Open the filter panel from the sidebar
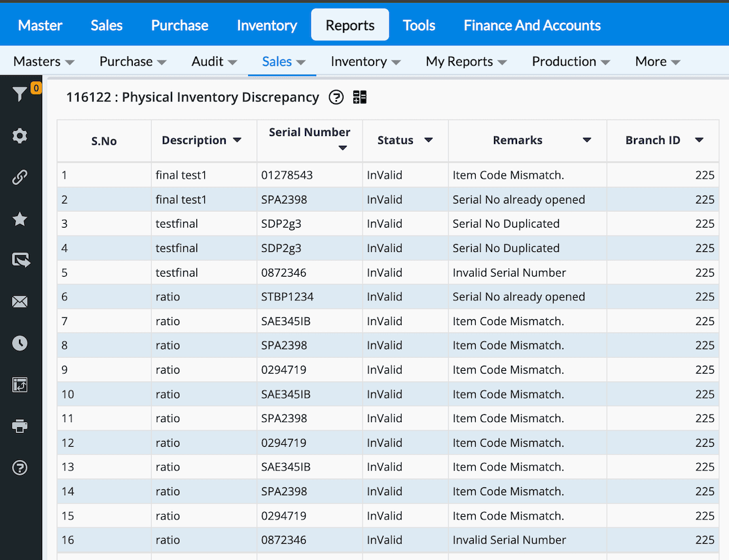The width and height of the screenshot is (729, 560). coord(20,95)
